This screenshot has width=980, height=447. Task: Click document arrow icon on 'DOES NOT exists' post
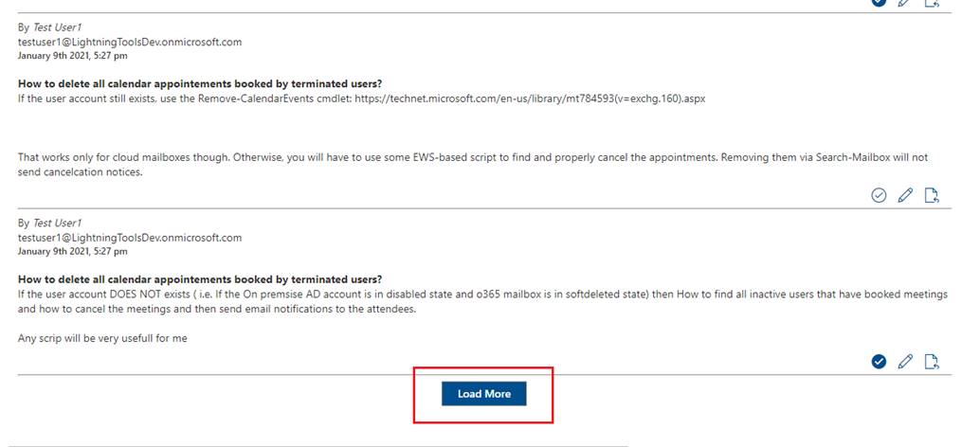pos(932,361)
